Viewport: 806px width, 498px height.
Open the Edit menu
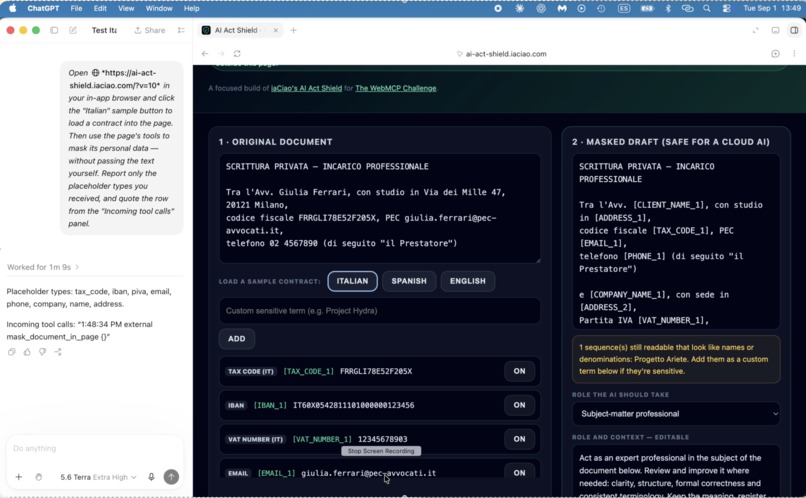coord(100,8)
